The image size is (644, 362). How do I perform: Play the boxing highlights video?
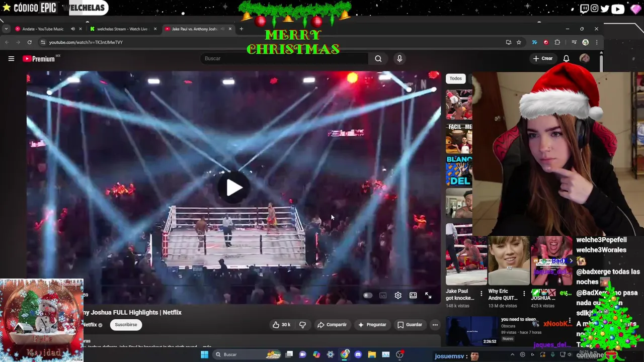234,188
